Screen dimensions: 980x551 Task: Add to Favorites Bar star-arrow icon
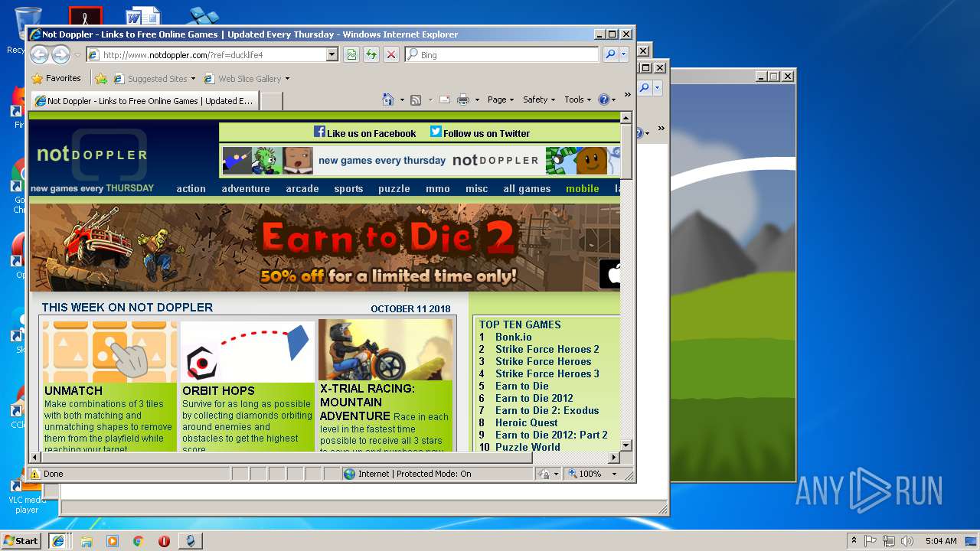(100, 78)
